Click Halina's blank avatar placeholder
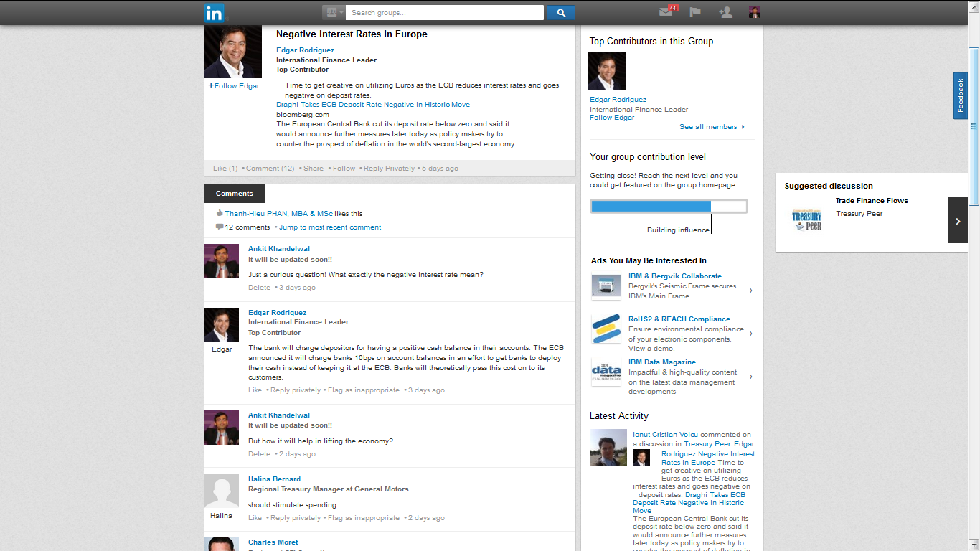This screenshot has height=551, width=980. (222, 491)
